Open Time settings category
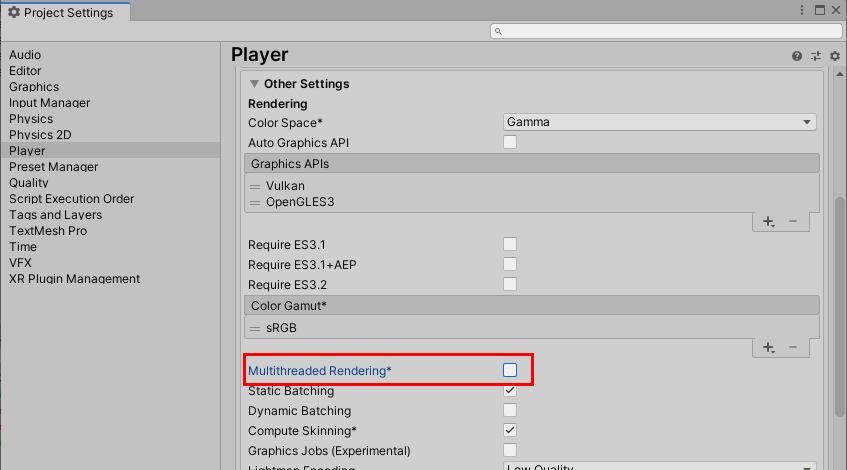This screenshot has width=847, height=470. pyautogui.click(x=23, y=246)
